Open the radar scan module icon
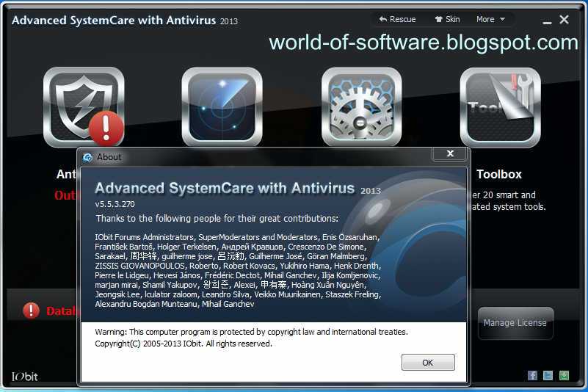588x392 pixels. point(222,107)
